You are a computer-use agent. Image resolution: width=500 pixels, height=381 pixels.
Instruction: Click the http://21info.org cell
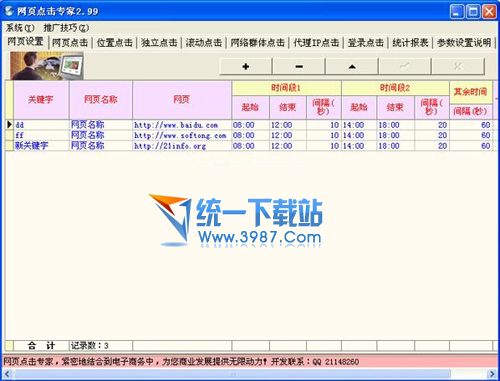coord(182,146)
